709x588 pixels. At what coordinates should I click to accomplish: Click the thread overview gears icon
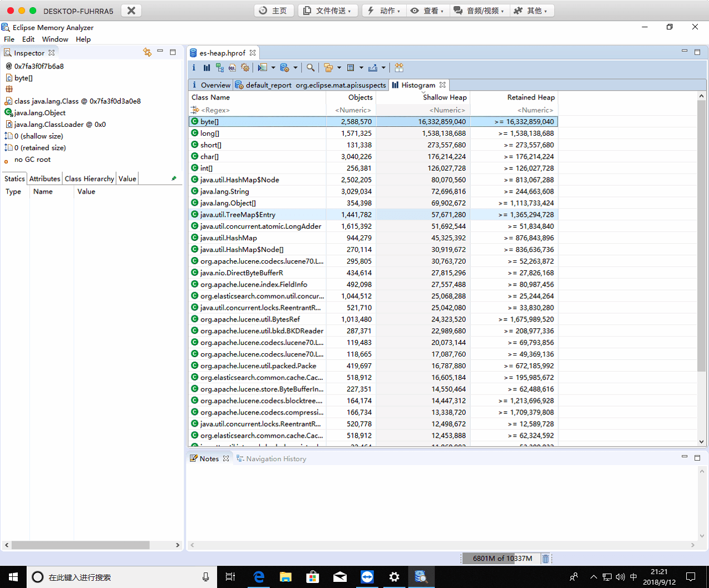point(245,68)
